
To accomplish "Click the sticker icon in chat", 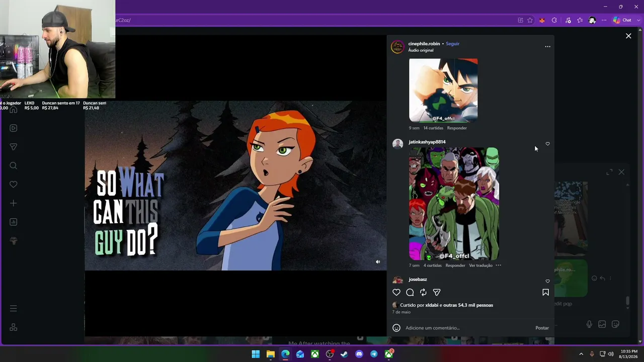I will (x=615, y=324).
